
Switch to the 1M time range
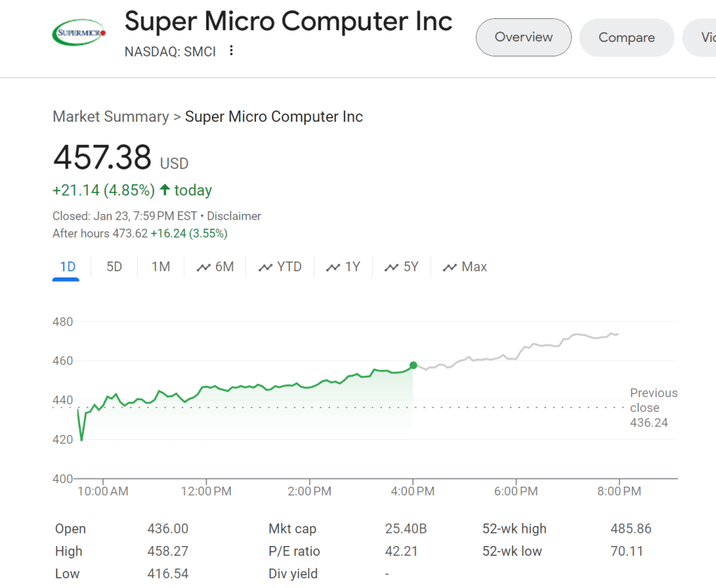coord(161,266)
